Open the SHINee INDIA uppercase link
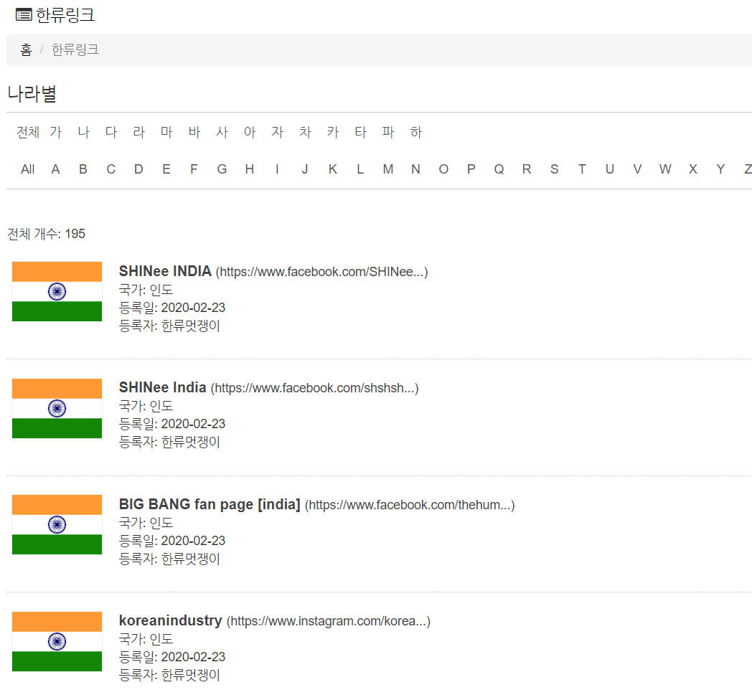 tap(165, 272)
